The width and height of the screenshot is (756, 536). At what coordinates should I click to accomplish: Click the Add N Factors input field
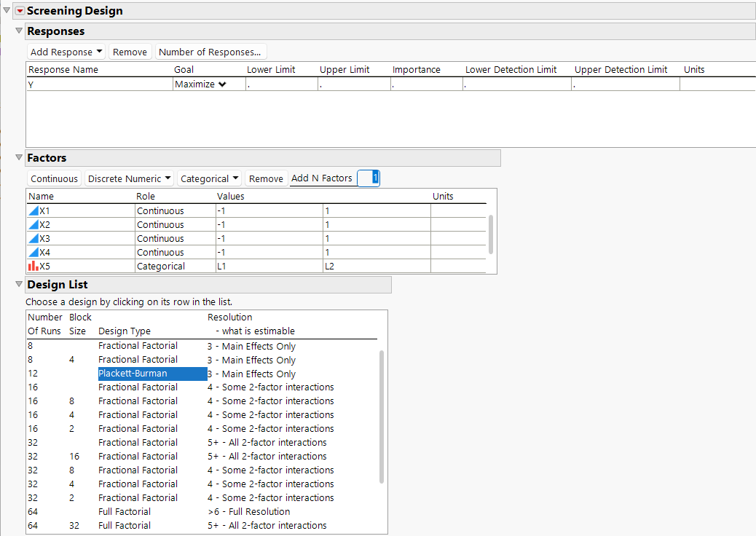click(369, 178)
